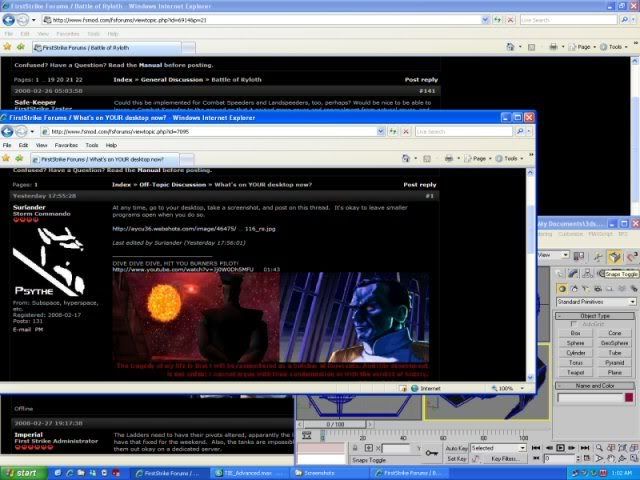
Task: Open the Windows start button
Action: coord(24,473)
